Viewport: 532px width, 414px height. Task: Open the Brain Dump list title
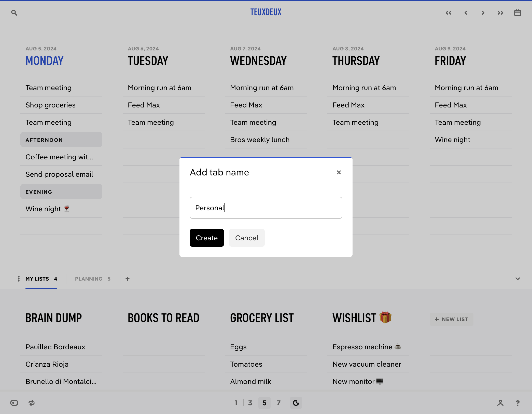pyautogui.click(x=54, y=318)
